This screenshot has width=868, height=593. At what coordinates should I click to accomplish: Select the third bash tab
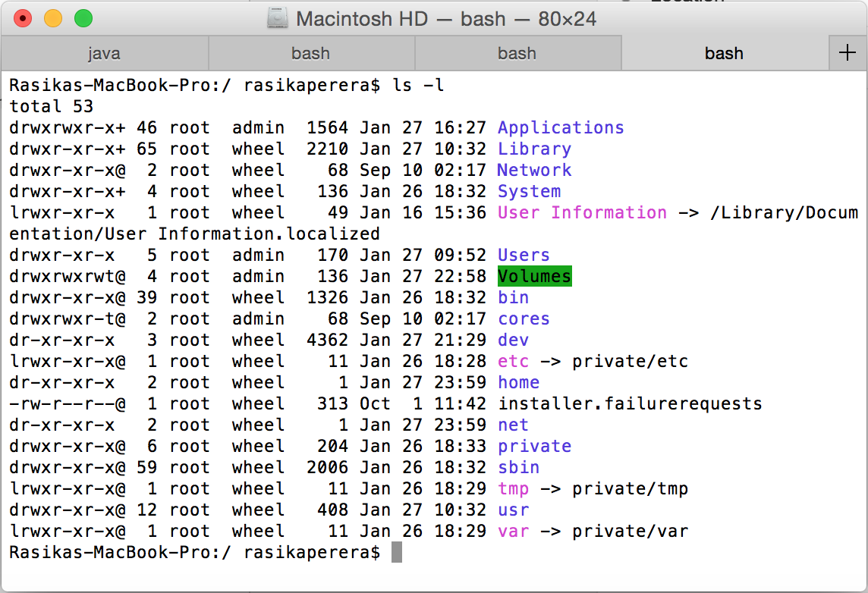point(517,53)
